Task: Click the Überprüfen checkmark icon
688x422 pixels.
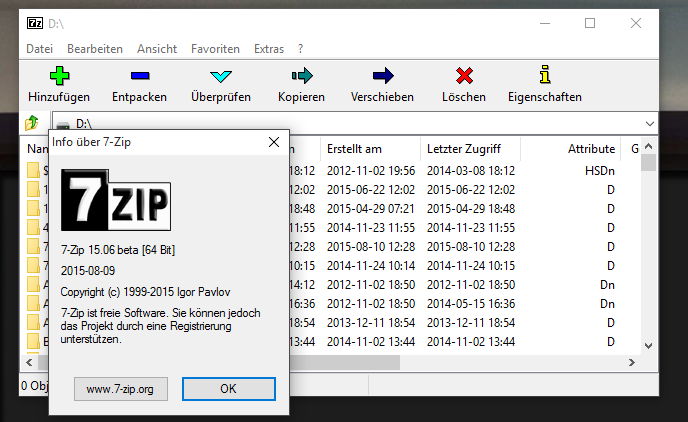Action: click(x=221, y=76)
